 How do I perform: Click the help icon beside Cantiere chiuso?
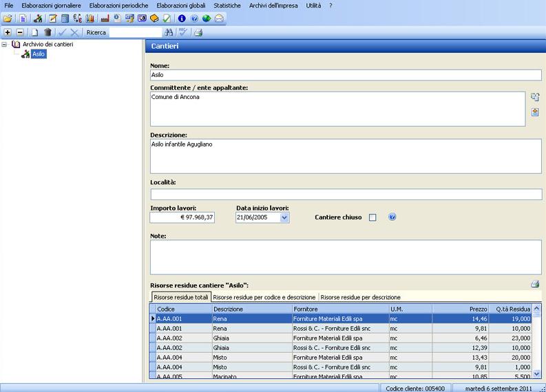pyautogui.click(x=392, y=217)
